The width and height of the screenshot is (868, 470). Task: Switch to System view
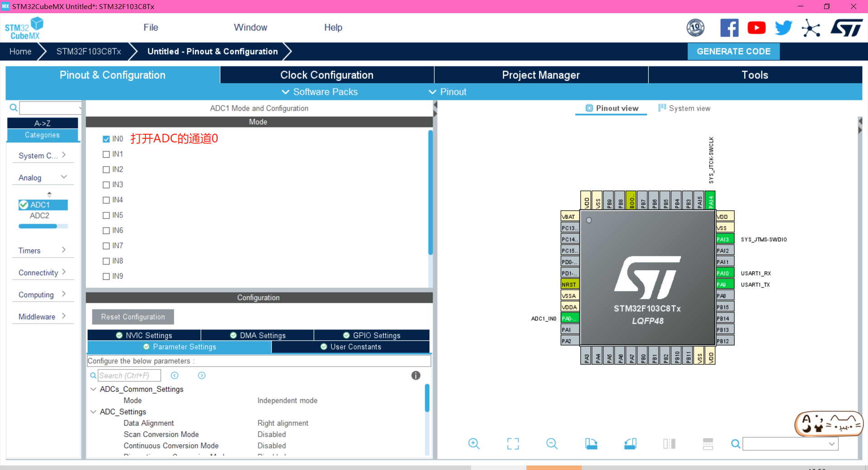tap(684, 108)
